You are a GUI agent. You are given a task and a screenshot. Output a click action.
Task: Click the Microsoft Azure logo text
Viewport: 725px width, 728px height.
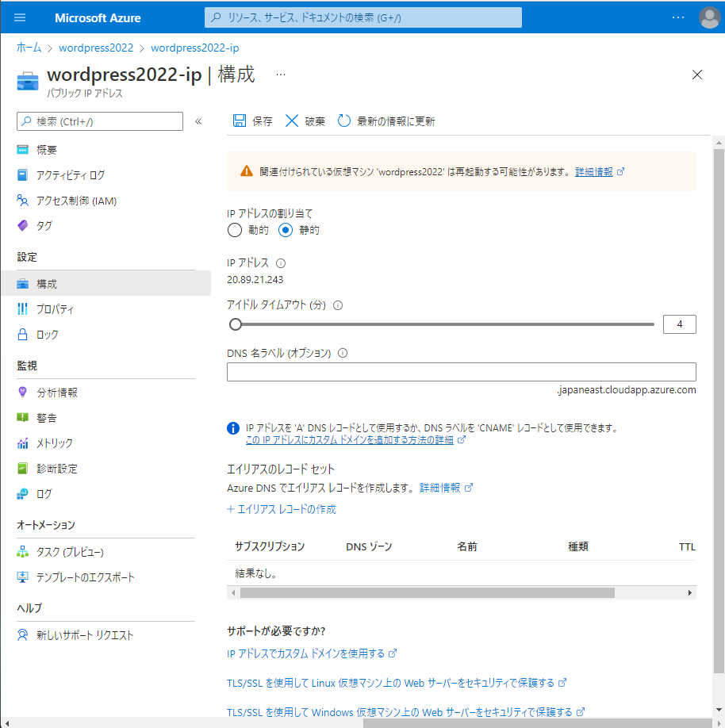point(98,17)
